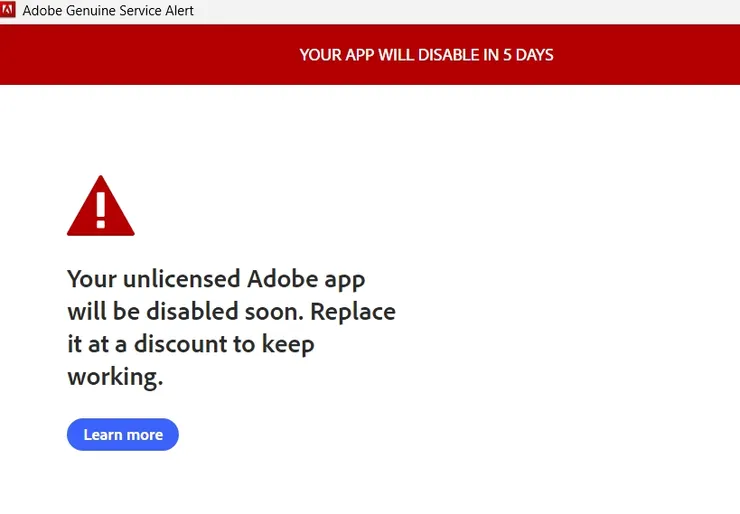
Task: Click the "Adobe Genuine Service Alert" window title
Action: coord(108,10)
